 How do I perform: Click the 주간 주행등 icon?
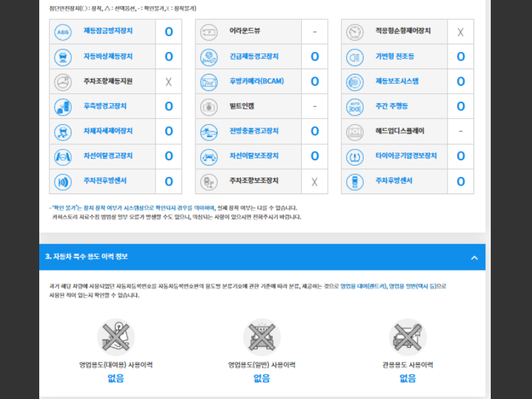coord(355,106)
